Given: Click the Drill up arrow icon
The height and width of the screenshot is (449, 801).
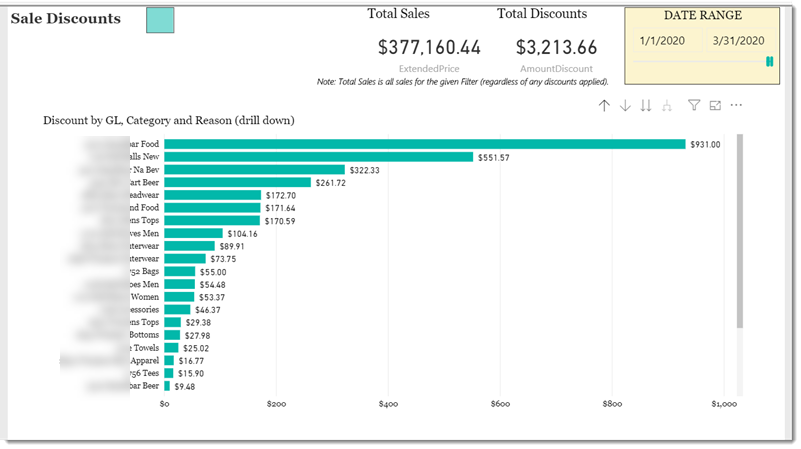Looking at the screenshot, I should point(604,106).
